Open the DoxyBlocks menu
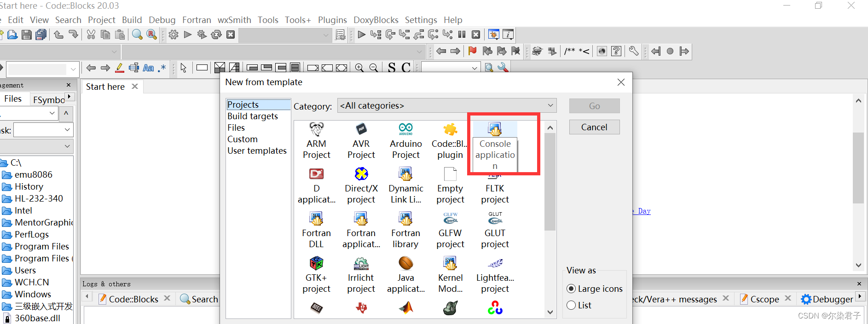868x324 pixels. (x=376, y=20)
